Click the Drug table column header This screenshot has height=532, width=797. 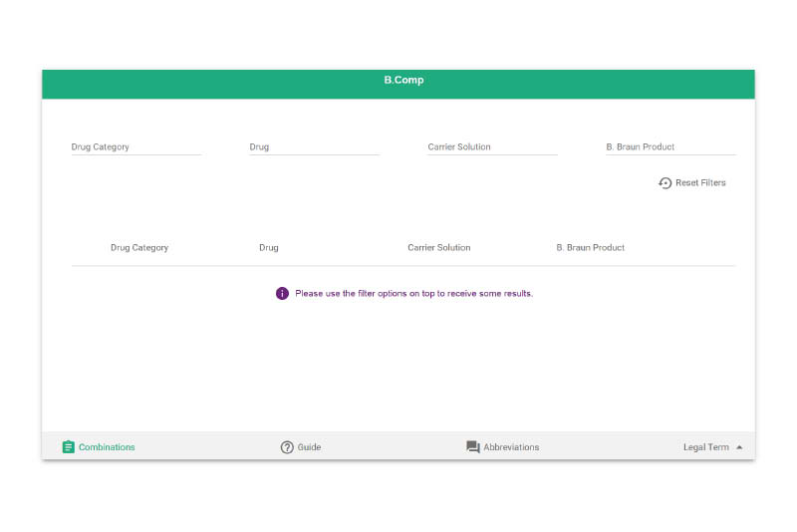pos(268,247)
